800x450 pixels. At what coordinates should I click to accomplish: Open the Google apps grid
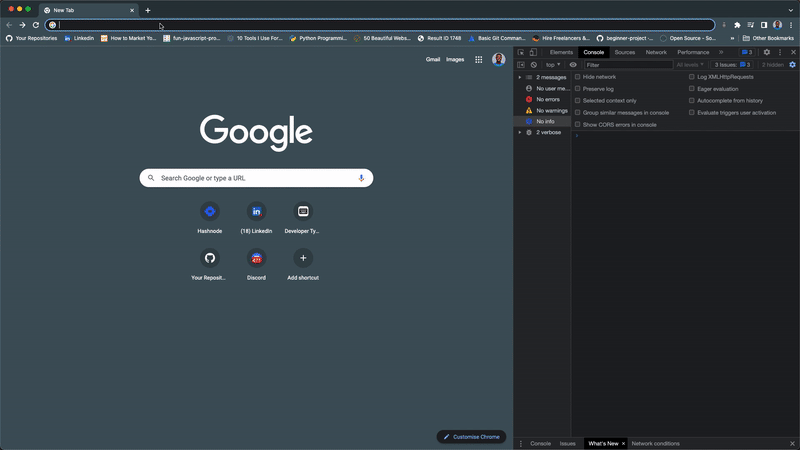pos(479,60)
